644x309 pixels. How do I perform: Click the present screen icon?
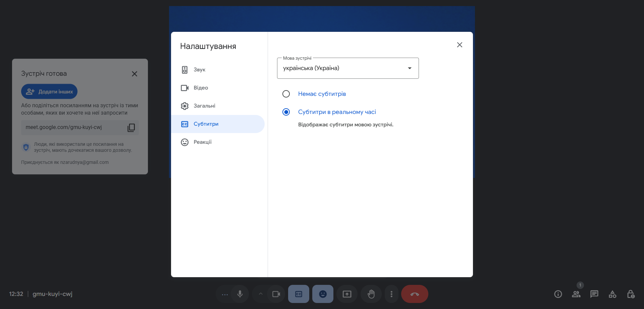(347, 294)
